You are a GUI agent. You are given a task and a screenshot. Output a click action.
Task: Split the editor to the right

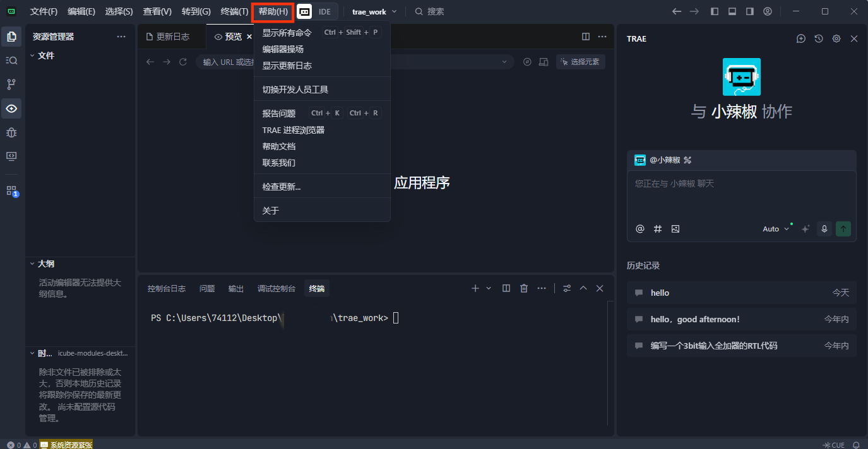pos(586,37)
